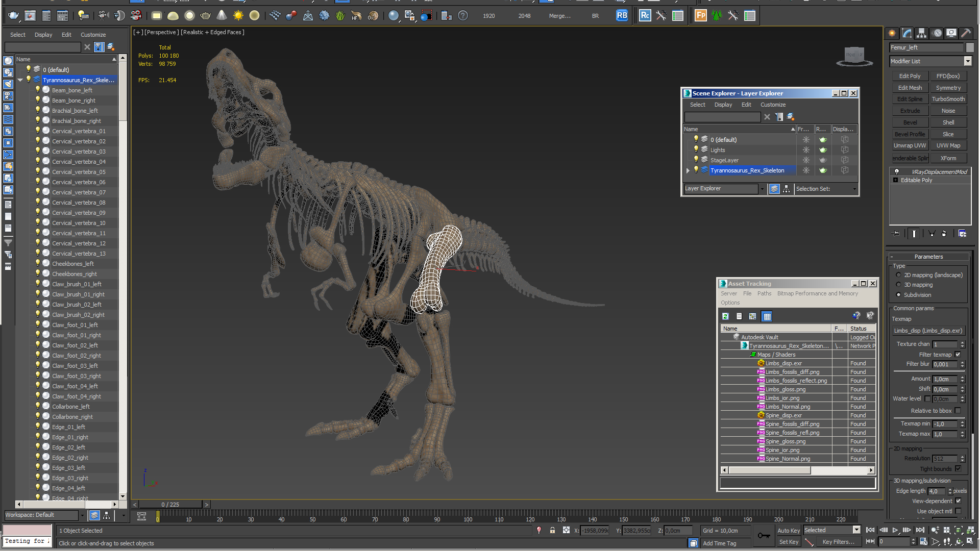This screenshot has height=551, width=980.
Task: Open Bitmap Performance and Memory menu
Action: pos(818,293)
